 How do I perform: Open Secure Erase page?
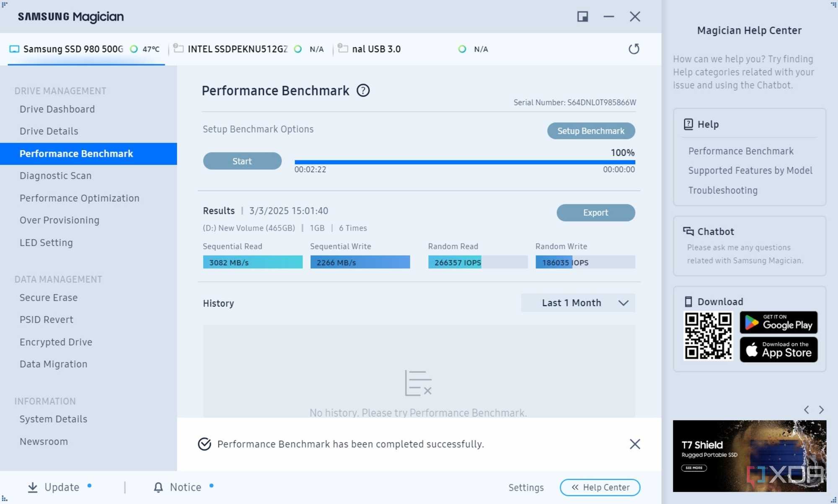[48, 298]
